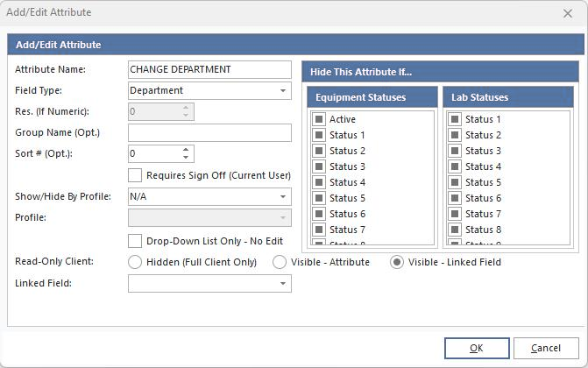Click the Attribute Name input field
The width and height of the screenshot is (588, 368).
[x=209, y=70]
